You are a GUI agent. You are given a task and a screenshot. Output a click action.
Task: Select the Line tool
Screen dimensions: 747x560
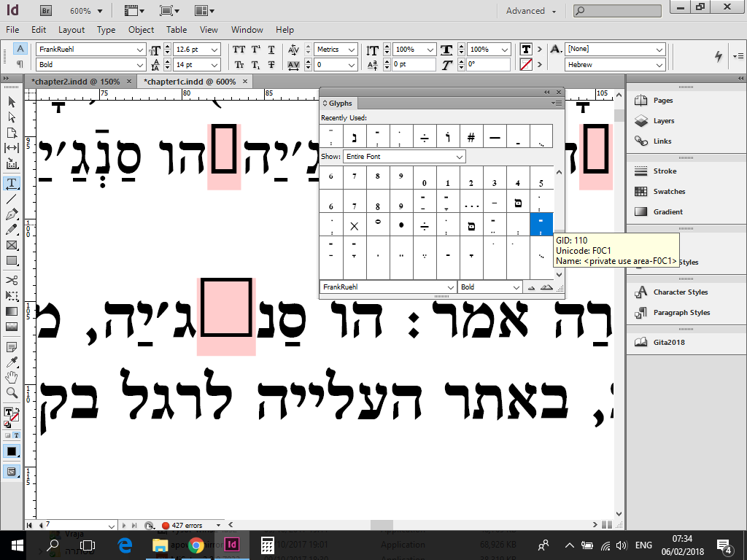click(12, 199)
